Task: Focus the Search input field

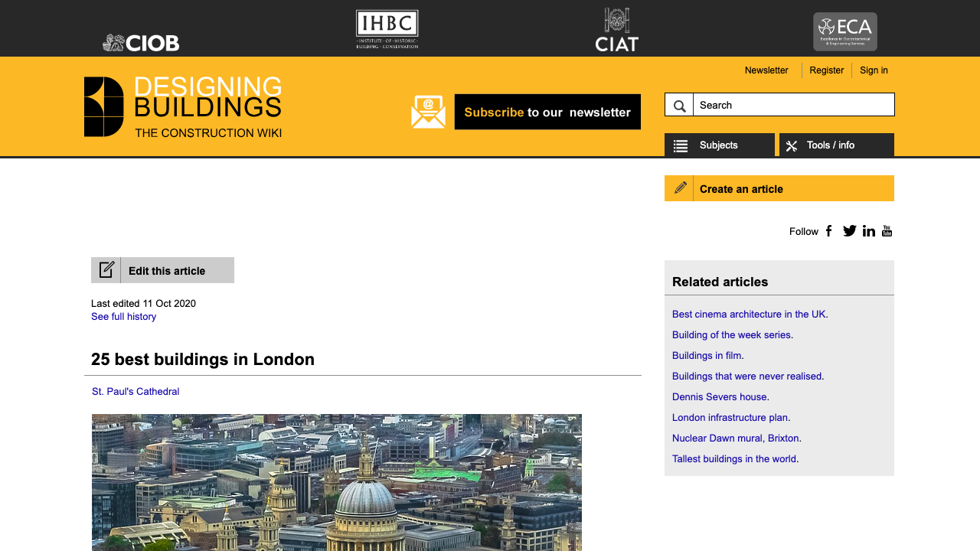Action: click(x=793, y=105)
